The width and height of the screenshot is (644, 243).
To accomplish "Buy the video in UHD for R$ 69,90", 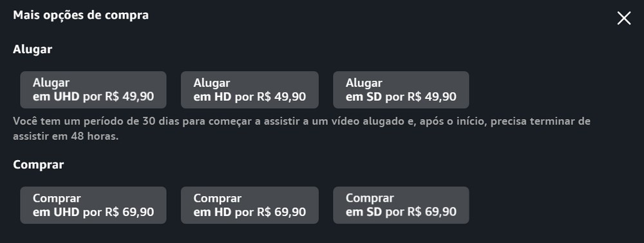I will pos(93,205).
